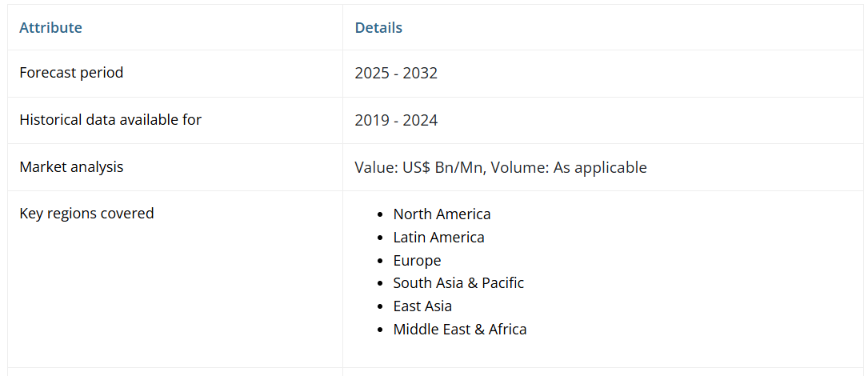
Task: Click the Value: US$ Bn/Mn text
Action: click(x=421, y=168)
